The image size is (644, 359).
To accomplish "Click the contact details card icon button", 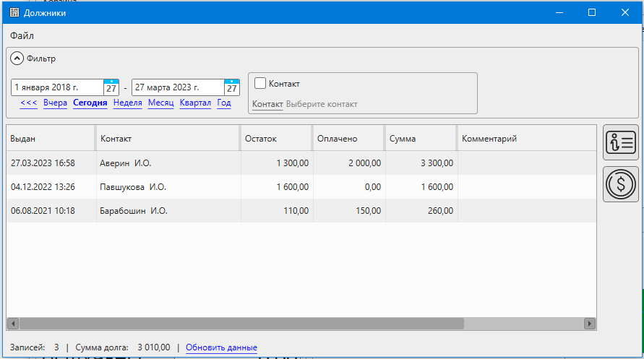I will tap(621, 142).
